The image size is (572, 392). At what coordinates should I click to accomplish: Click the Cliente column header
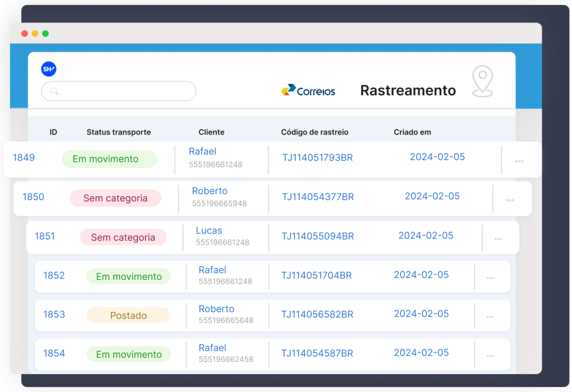pos(211,132)
